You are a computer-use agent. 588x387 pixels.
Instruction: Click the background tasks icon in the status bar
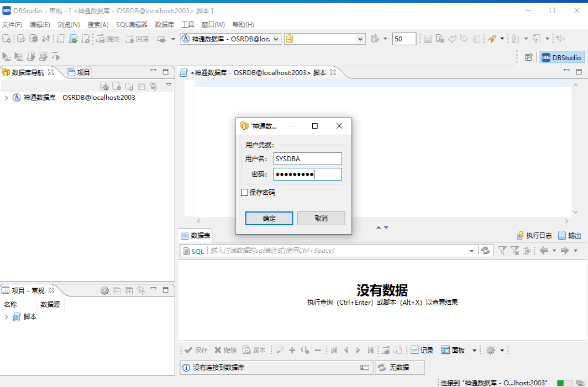(x=580, y=383)
